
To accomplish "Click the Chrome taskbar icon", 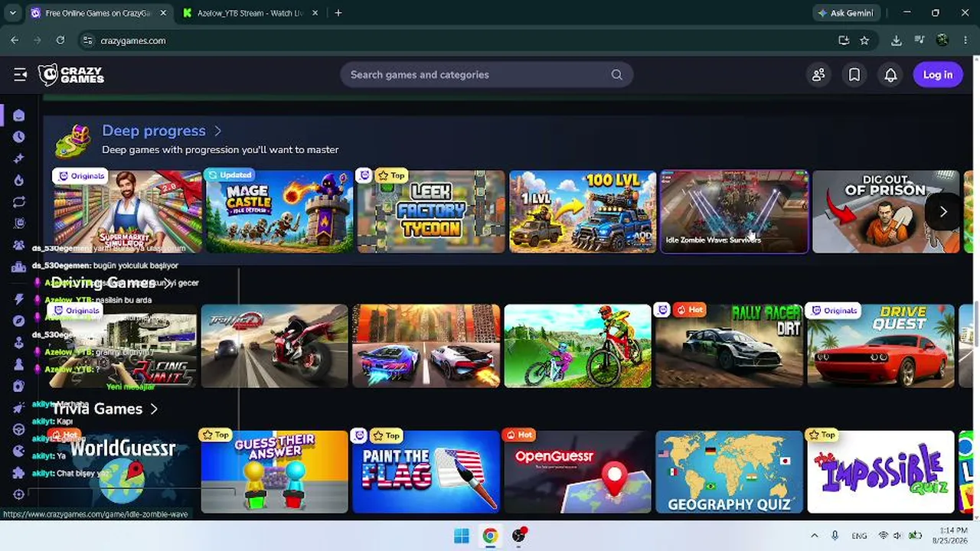I will [x=490, y=536].
